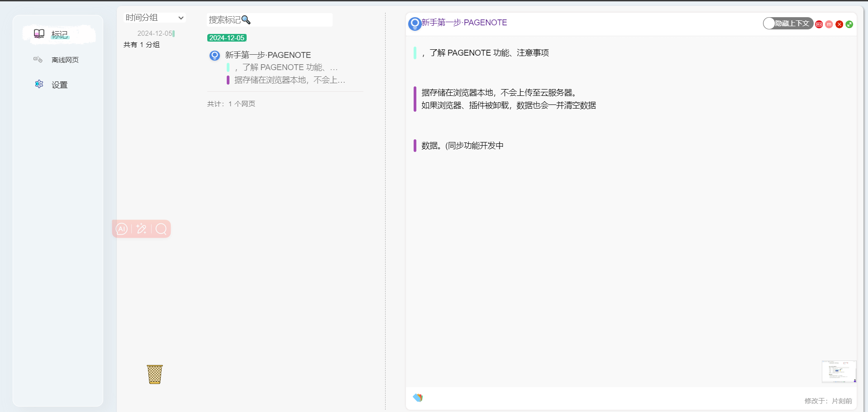
Task: Click the green expand arrows icon
Action: point(849,24)
